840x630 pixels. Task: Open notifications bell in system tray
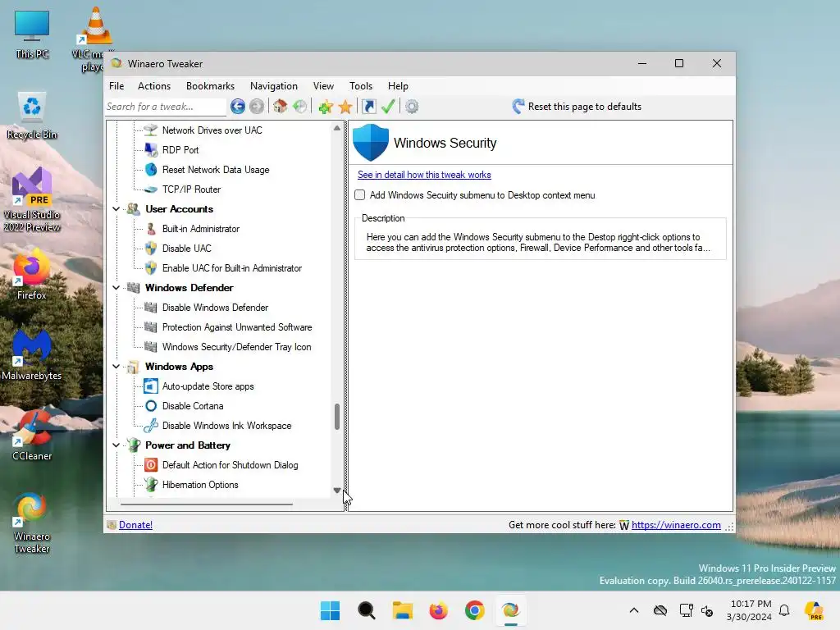click(x=784, y=610)
